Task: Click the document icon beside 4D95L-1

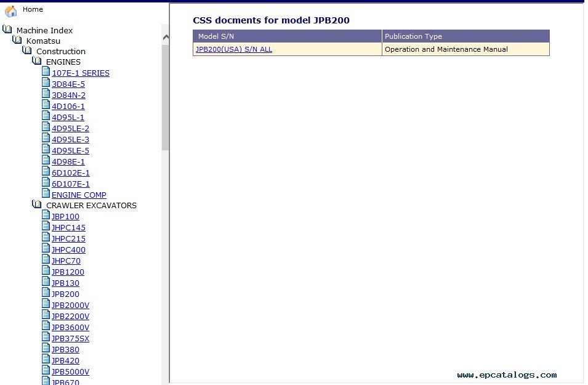Action: (46, 116)
